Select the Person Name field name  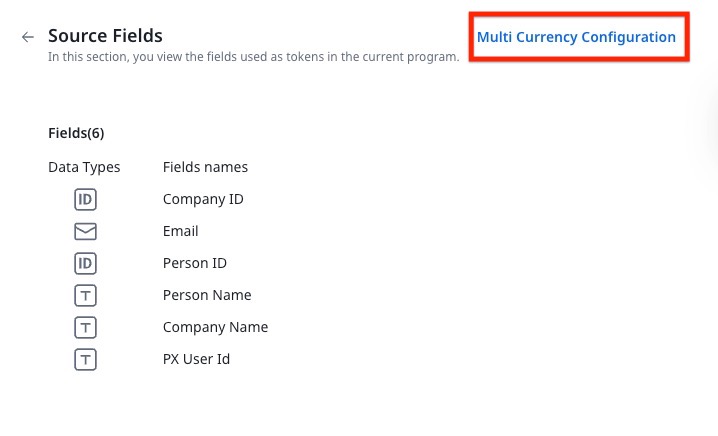point(207,295)
